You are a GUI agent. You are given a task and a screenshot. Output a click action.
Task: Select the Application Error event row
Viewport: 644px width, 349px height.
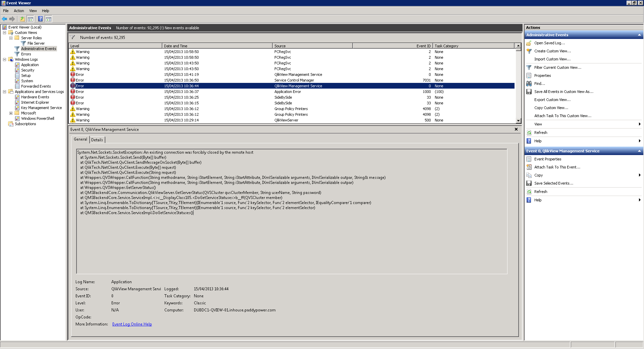[292, 92]
